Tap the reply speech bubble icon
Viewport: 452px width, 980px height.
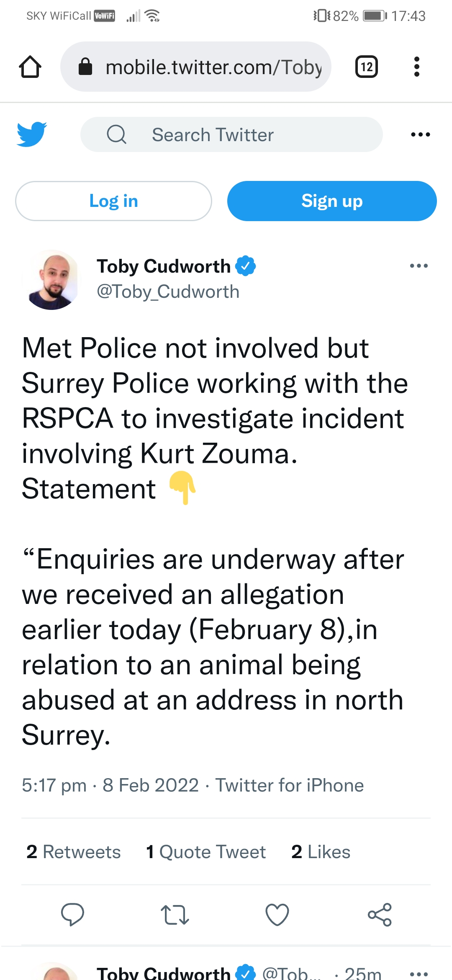(x=72, y=914)
